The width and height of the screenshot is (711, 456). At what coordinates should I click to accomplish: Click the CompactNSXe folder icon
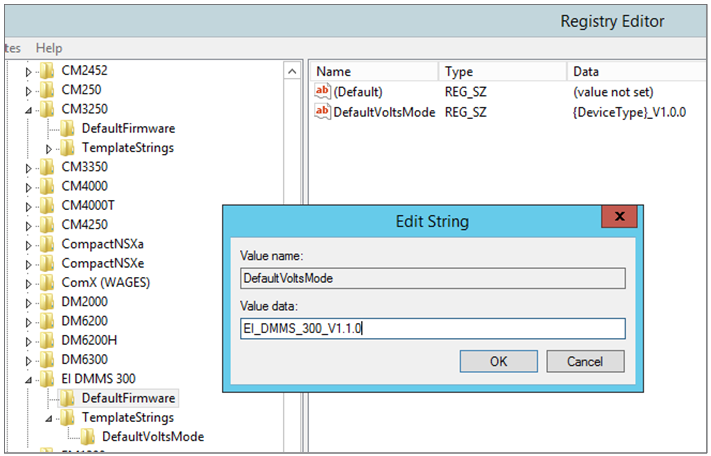(x=47, y=263)
